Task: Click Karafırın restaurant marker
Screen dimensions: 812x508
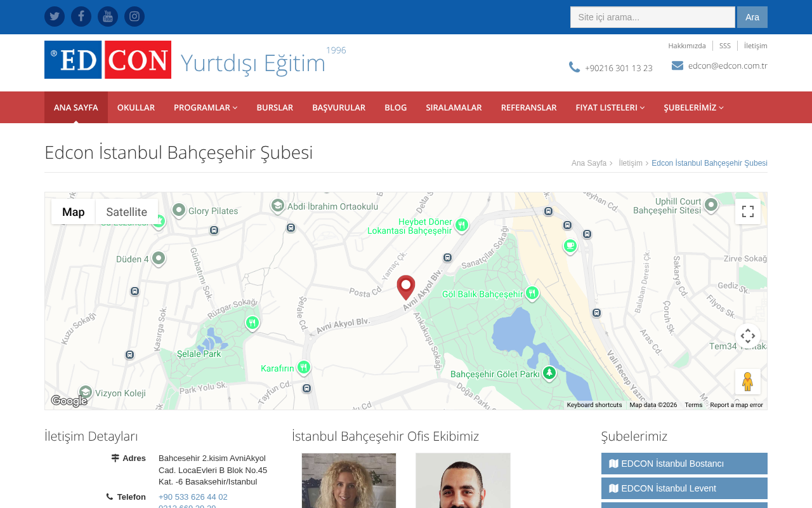Action: pos(303,367)
